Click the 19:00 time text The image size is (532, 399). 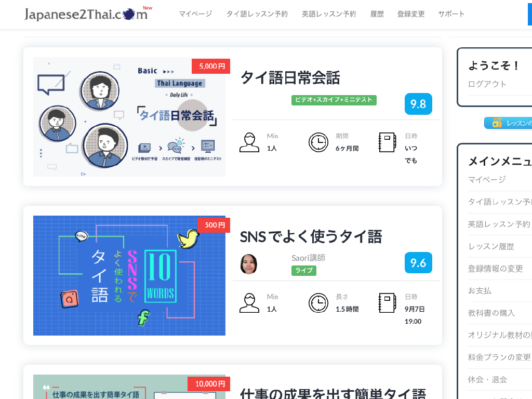(x=413, y=321)
